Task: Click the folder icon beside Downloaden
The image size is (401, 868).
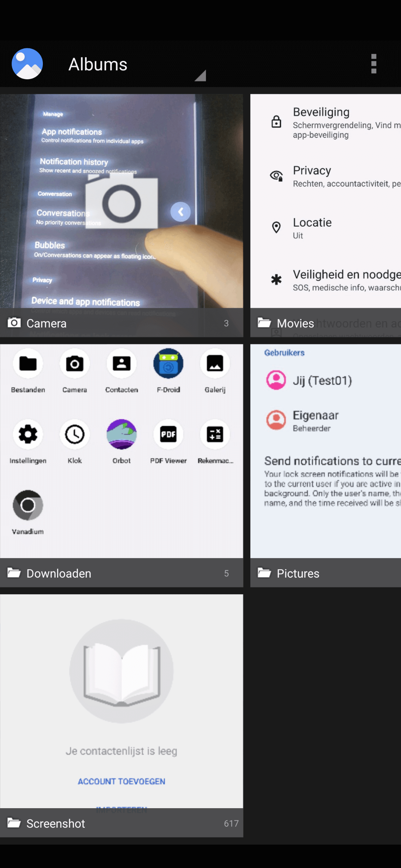Action: 14,573
